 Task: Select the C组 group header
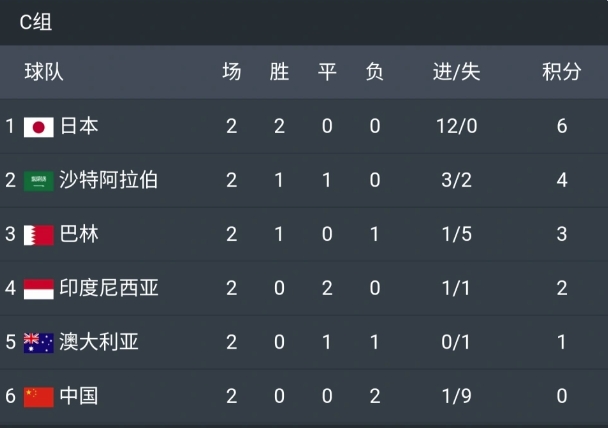(36, 23)
